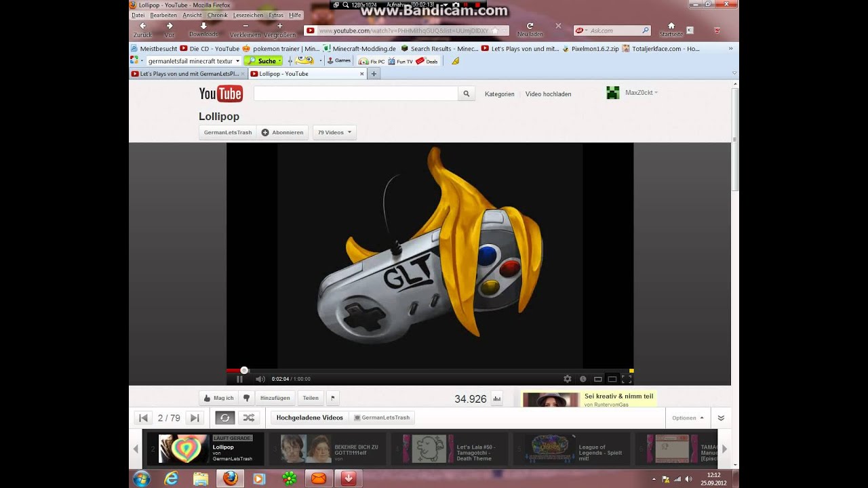Show video statistics bar-chart icon

click(496, 399)
